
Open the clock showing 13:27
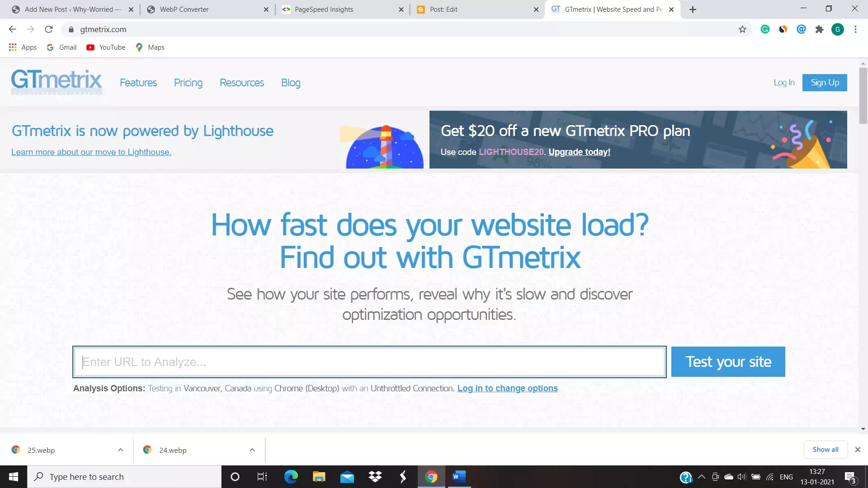click(x=817, y=477)
